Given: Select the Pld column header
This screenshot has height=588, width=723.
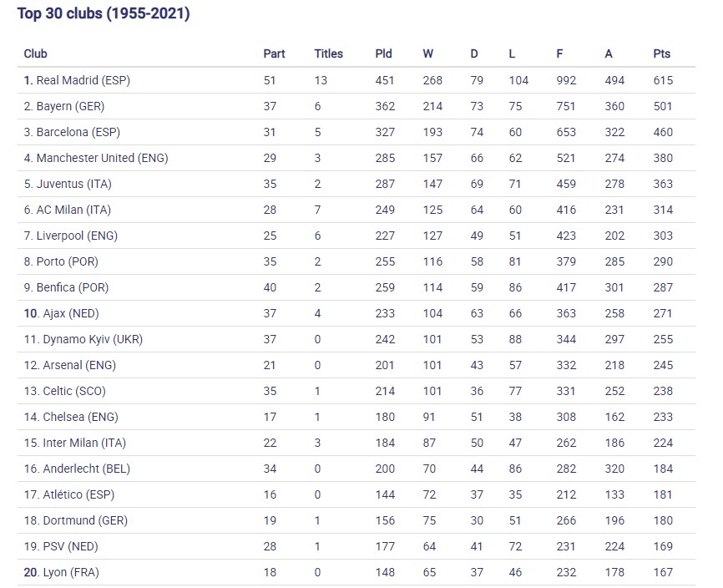Looking at the screenshot, I should click(x=383, y=53).
